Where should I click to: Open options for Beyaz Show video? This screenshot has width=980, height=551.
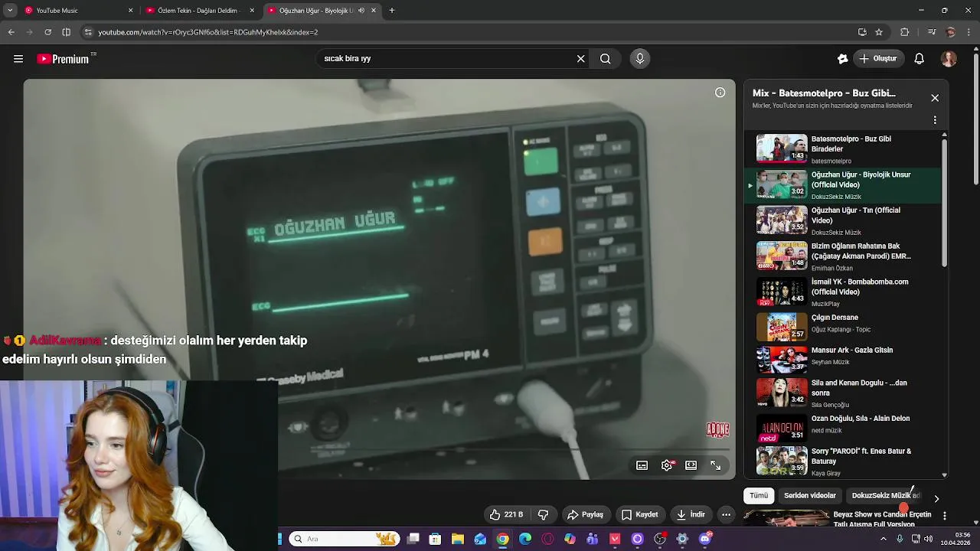944,516
